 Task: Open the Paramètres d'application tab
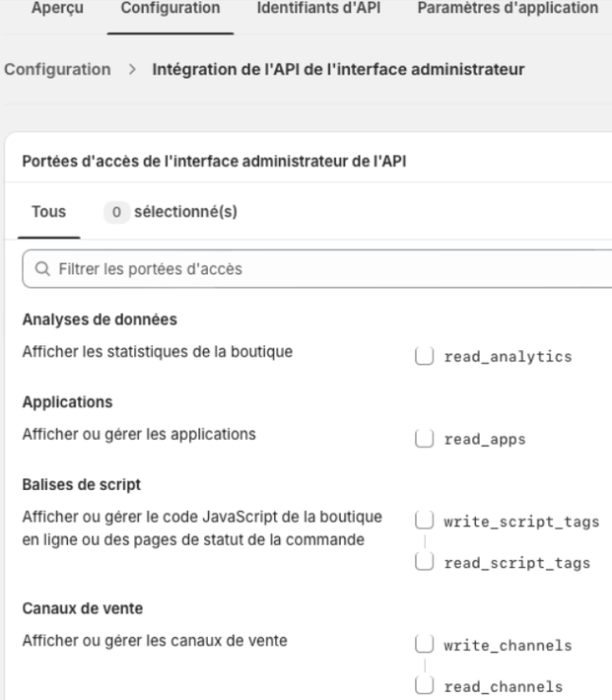(508, 8)
